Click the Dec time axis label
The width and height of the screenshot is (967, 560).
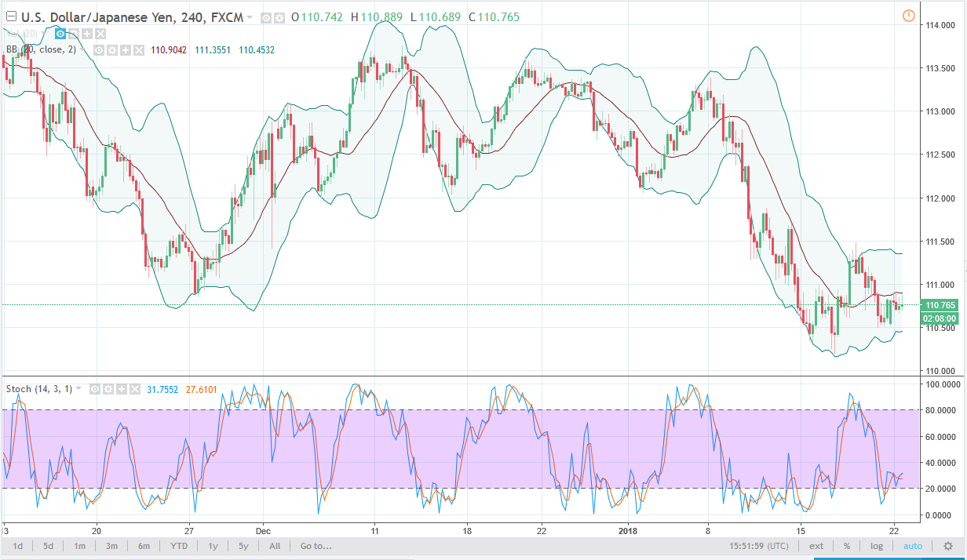point(264,529)
